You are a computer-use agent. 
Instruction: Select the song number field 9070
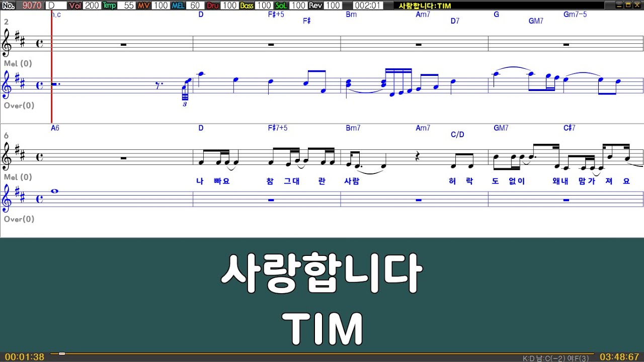tap(32, 6)
